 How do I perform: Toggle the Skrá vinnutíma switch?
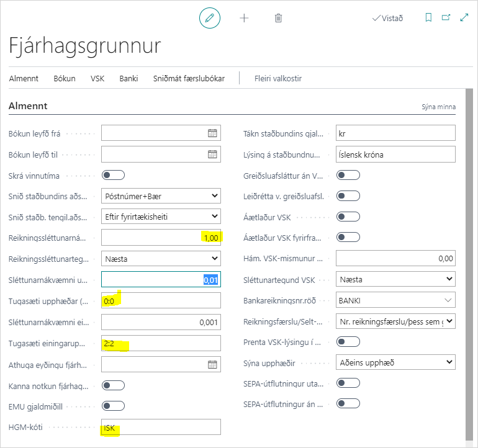click(113, 176)
